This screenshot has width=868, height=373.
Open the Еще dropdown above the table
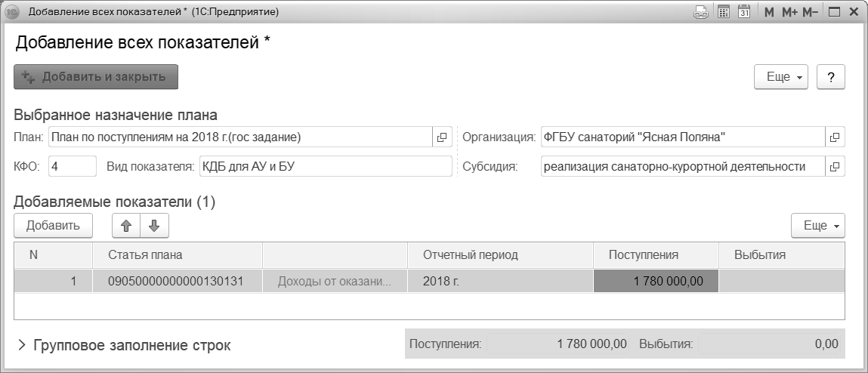click(x=818, y=225)
